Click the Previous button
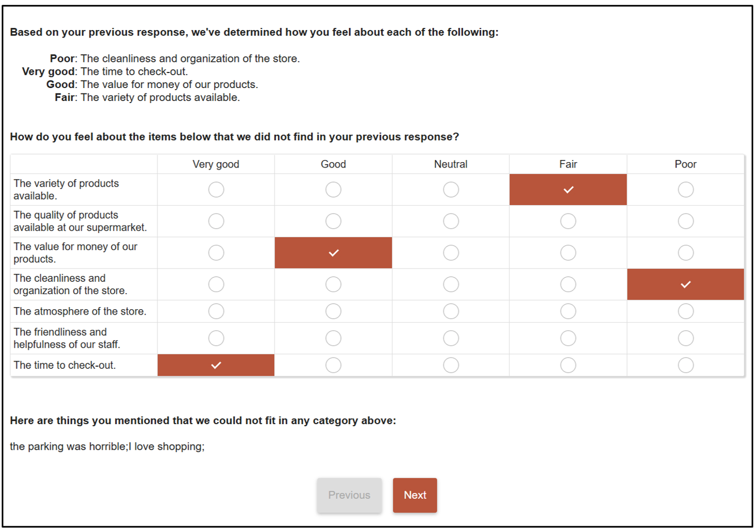This screenshot has width=756, height=532. tap(349, 495)
